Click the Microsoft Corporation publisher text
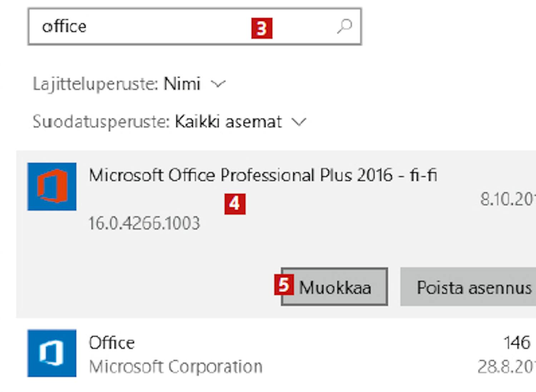Viewport: 536px width, 392px height. 175,367
